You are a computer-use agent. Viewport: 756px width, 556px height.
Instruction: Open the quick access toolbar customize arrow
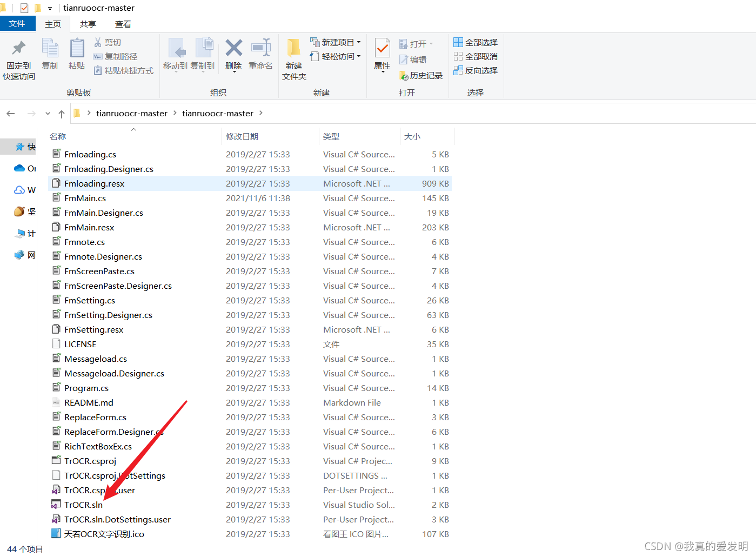50,8
